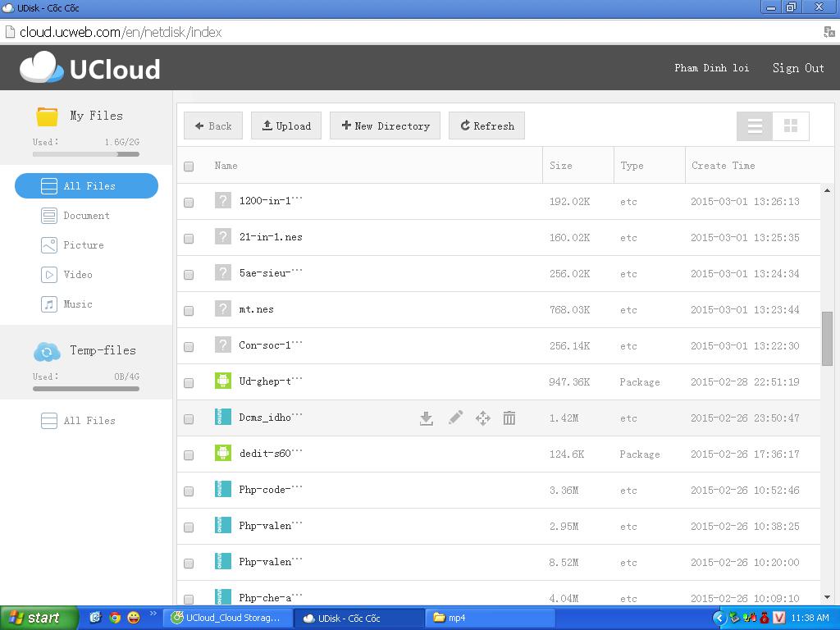Image resolution: width=840 pixels, height=630 pixels.
Task: Tick the checkbox for 21-in-1.nes
Action: [189, 239]
